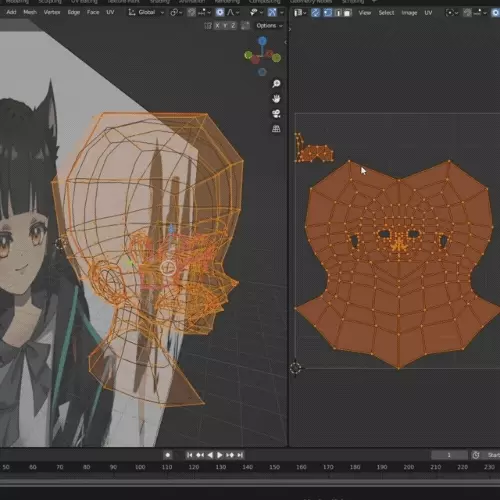Jump to next keyframe

230,455
